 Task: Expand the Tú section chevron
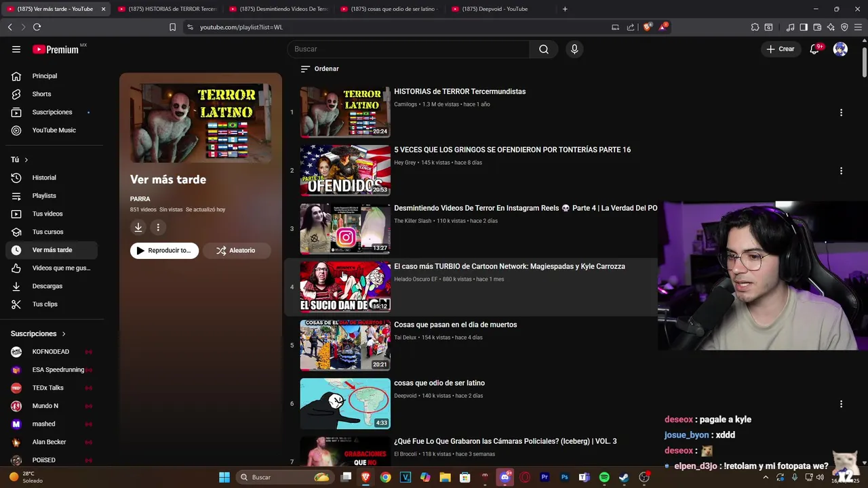coord(26,160)
